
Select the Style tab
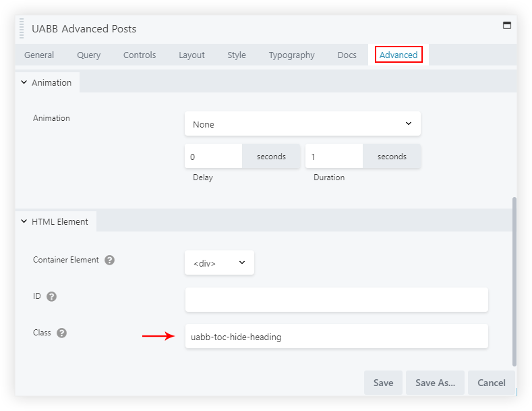click(236, 55)
